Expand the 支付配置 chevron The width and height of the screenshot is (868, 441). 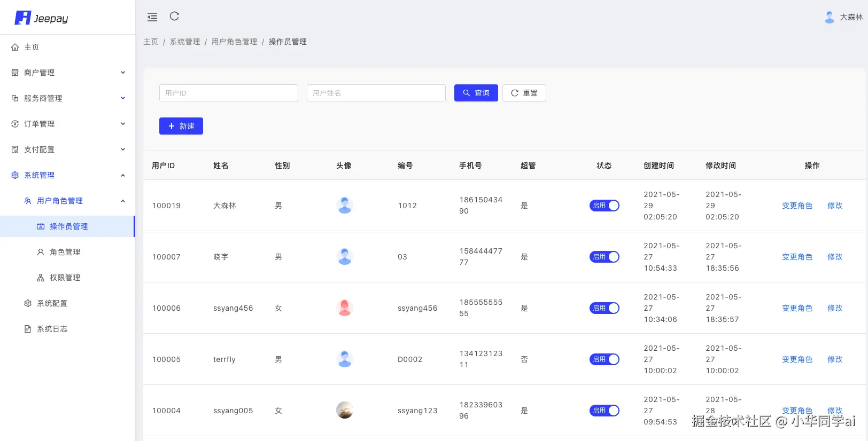tap(123, 149)
